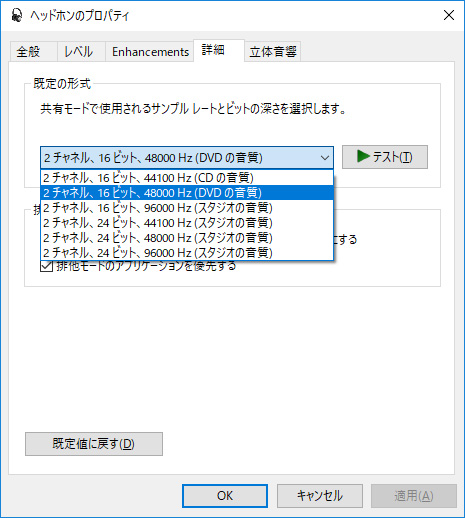Image resolution: width=465 pixels, height=518 pixels.
Task: Go to the Enhancements tab
Action: point(150,52)
